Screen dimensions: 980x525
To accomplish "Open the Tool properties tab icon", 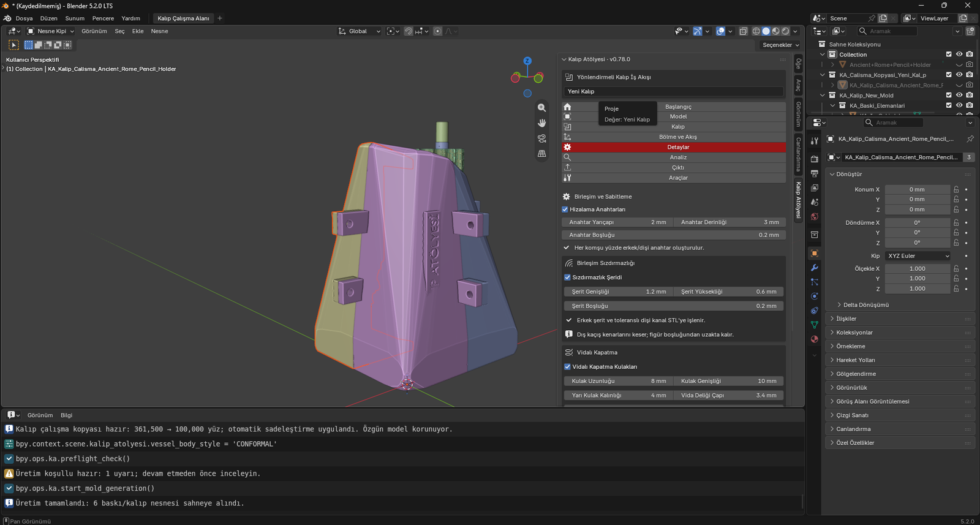I will click(x=814, y=141).
